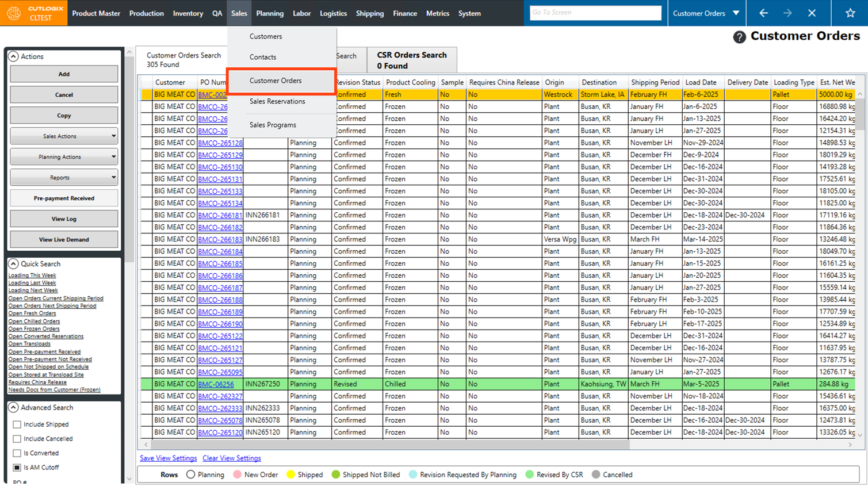
Task: Click the Go To Screen search field
Action: click(595, 13)
